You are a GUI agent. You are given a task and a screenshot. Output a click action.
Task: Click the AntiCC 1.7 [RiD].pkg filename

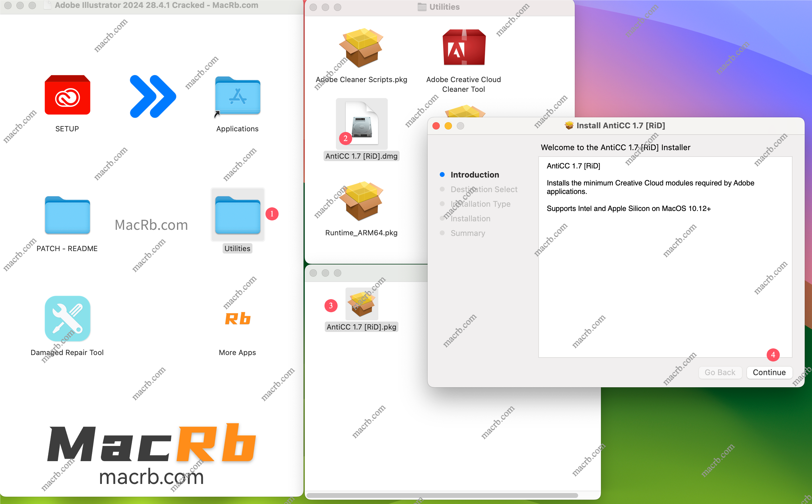coord(362,327)
